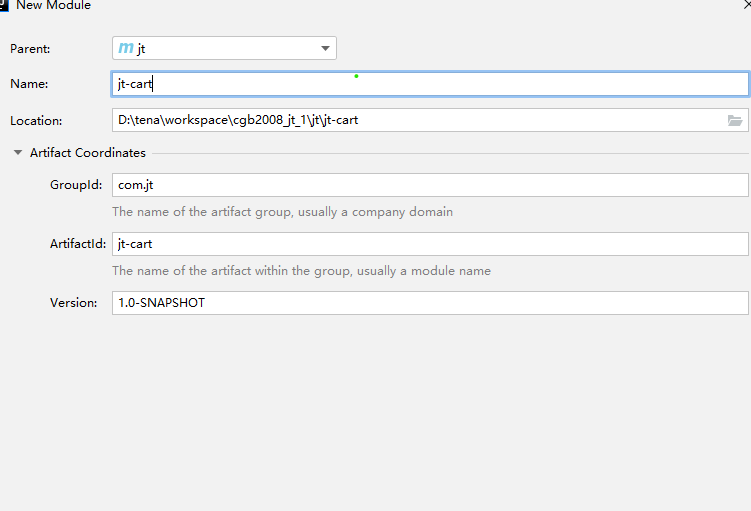Click the 'Location:' label
The width and height of the screenshot is (751, 511).
tap(36, 121)
